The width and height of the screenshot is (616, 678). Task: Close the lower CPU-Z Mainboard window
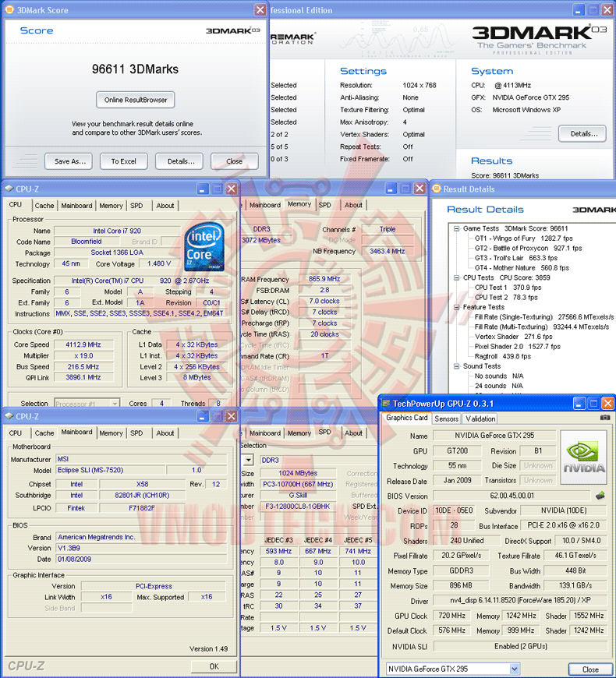coord(232,416)
